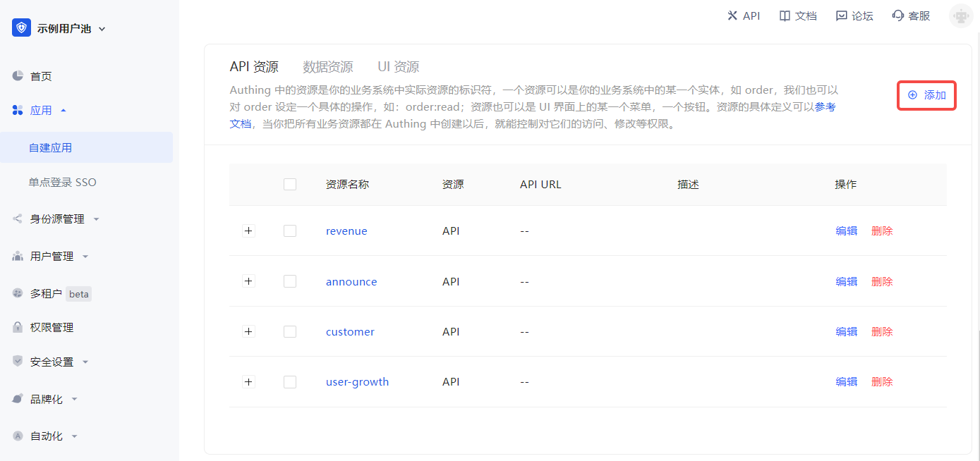Screen dimensions: 980x461
Task: Switch to the UI 资源 tab
Action: pyautogui.click(x=399, y=67)
